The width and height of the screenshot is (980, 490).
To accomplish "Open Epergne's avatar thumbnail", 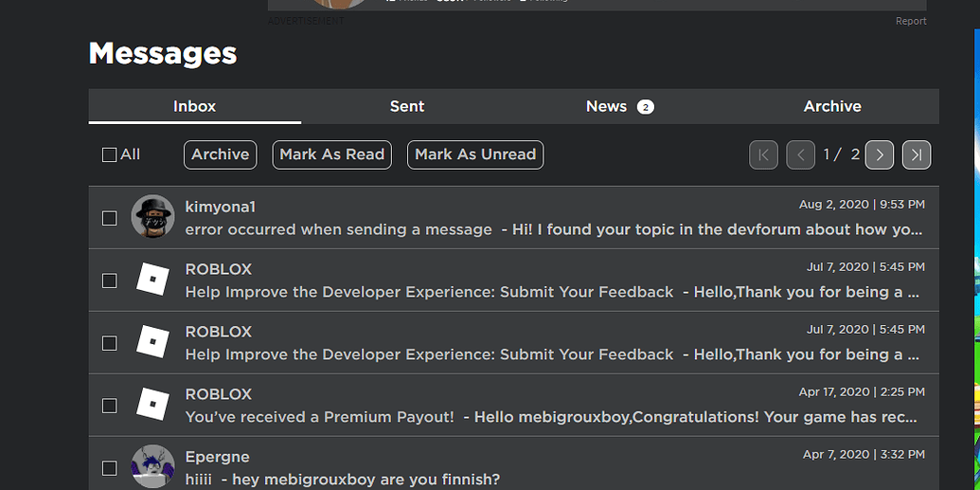I will [x=151, y=467].
